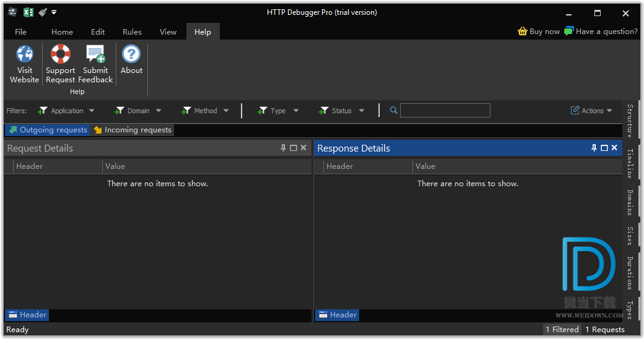The width and height of the screenshot is (644, 339).
Task: Open the Types side panel tab
Action: click(630, 309)
